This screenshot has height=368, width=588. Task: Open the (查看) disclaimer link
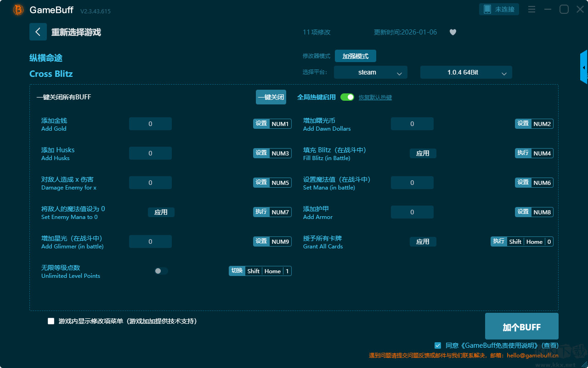coord(550,345)
